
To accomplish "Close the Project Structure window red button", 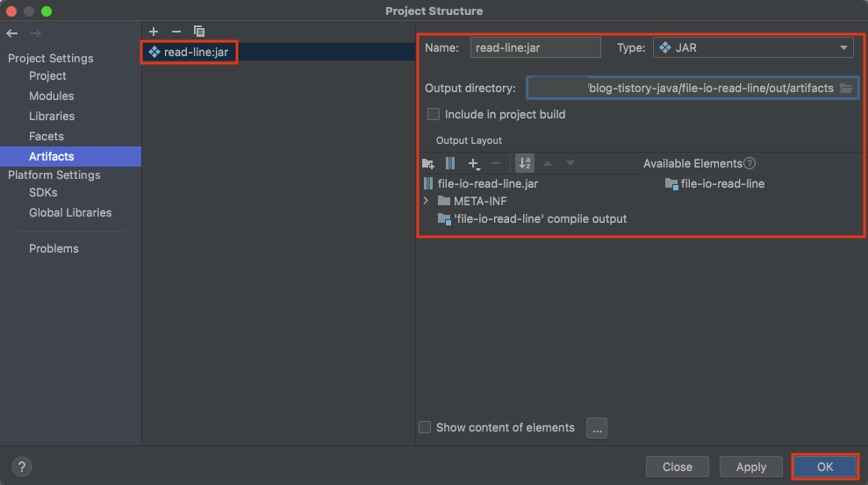I will [11, 11].
